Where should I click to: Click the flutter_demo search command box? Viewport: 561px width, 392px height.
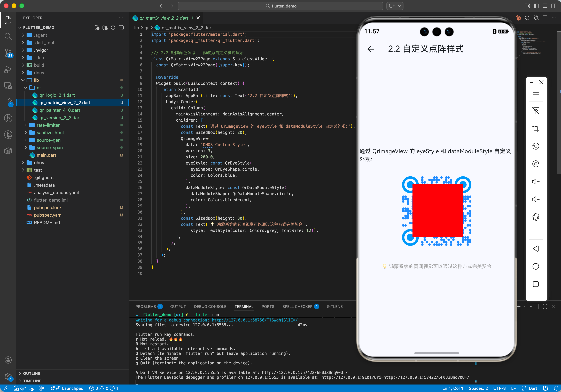click(x=280, y=6)
